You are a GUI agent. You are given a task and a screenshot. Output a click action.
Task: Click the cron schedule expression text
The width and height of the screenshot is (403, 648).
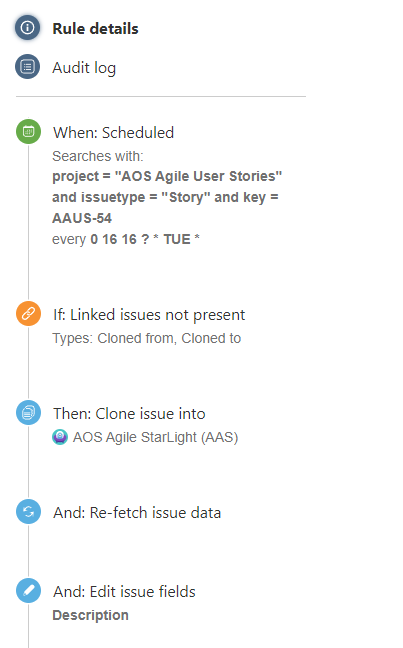(145, 239)
